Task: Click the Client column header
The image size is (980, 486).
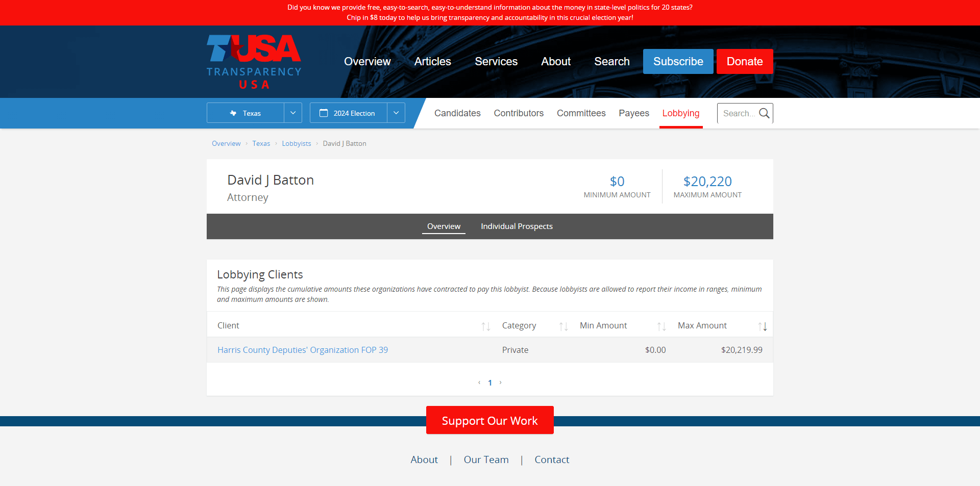Action: pyautogui.click(x=228, y=325)
